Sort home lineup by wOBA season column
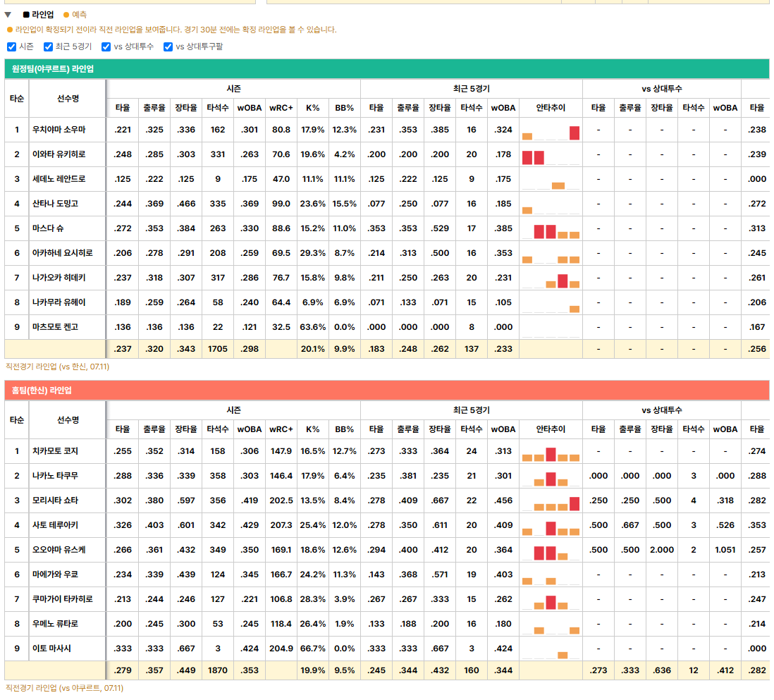774x700 pixels. pyautogui.click(x=250, y=429)
